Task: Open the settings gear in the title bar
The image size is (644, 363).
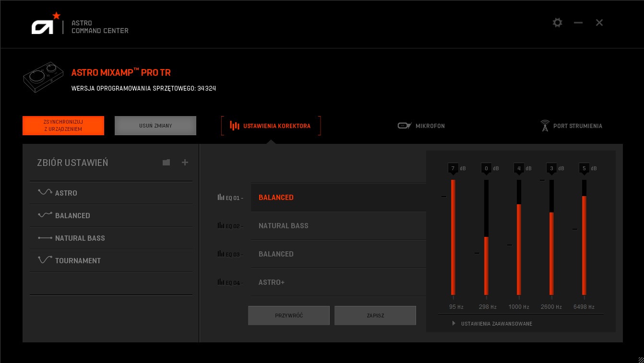Action: click(x=558, y=23)
